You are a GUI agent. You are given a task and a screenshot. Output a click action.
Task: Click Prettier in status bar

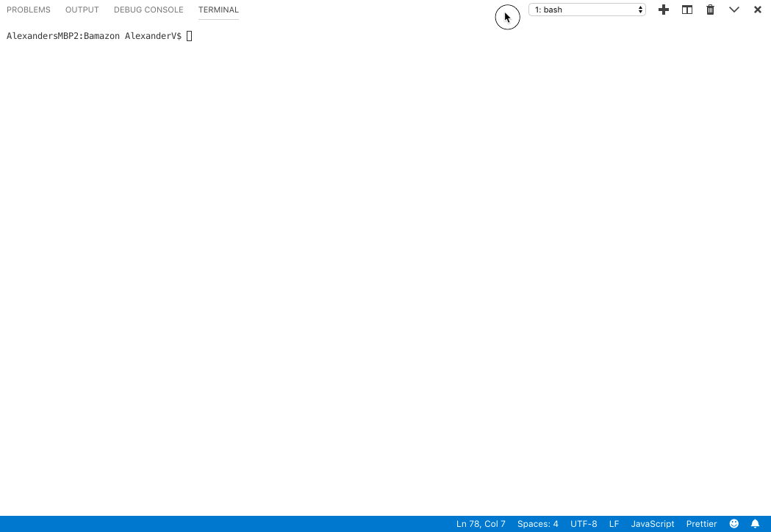[x=701, y=524]
